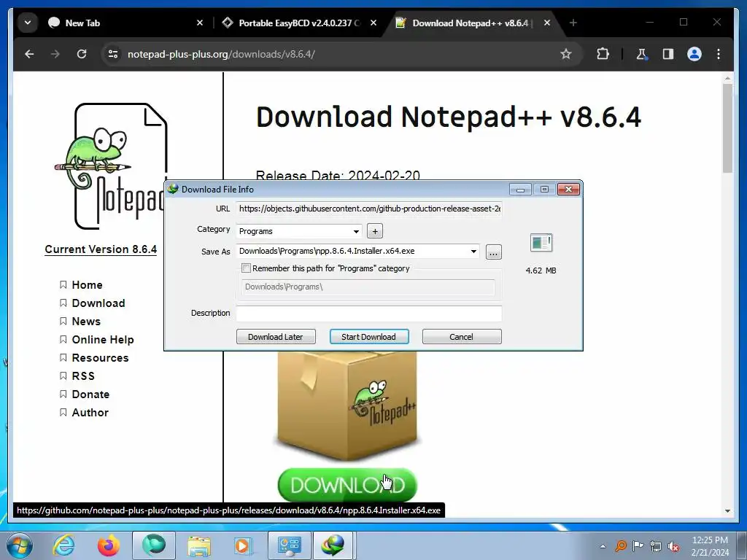Screen dimensions: 747x560
Task: Click the scrollbar down arrow
Action: coord(727,511)
